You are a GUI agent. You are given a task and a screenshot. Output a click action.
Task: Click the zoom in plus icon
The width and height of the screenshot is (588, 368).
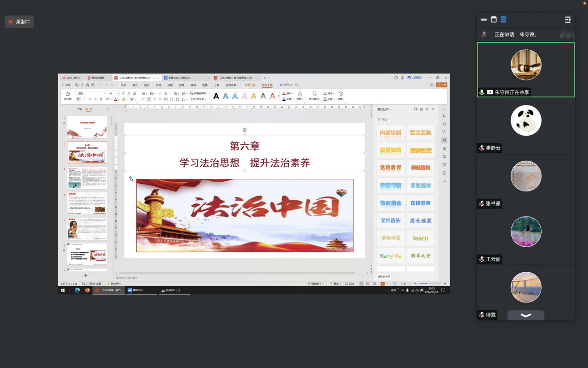(445, 284)
